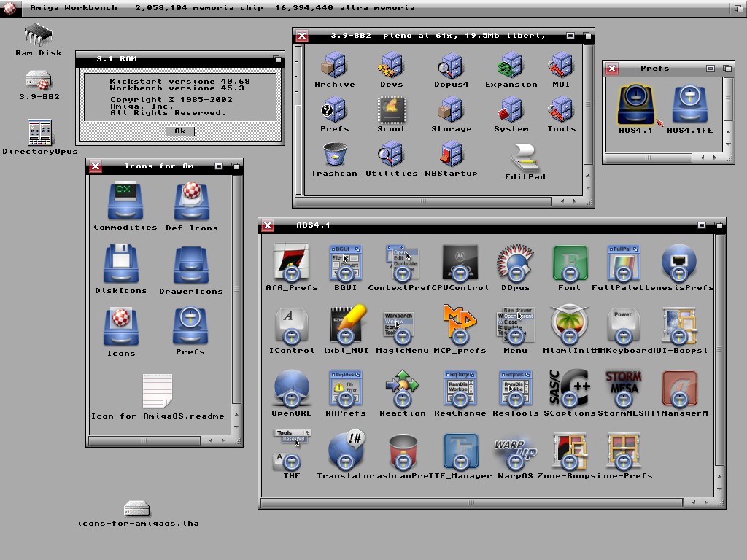Select the DirectoryOpus desktop icon

[x=39, y=132]
